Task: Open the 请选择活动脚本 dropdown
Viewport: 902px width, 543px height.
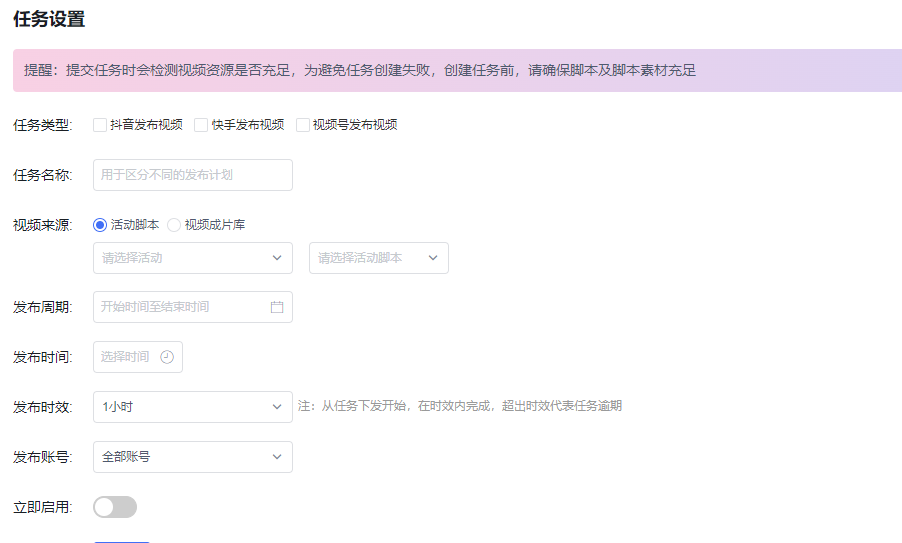Action: [x=379, y=258]
